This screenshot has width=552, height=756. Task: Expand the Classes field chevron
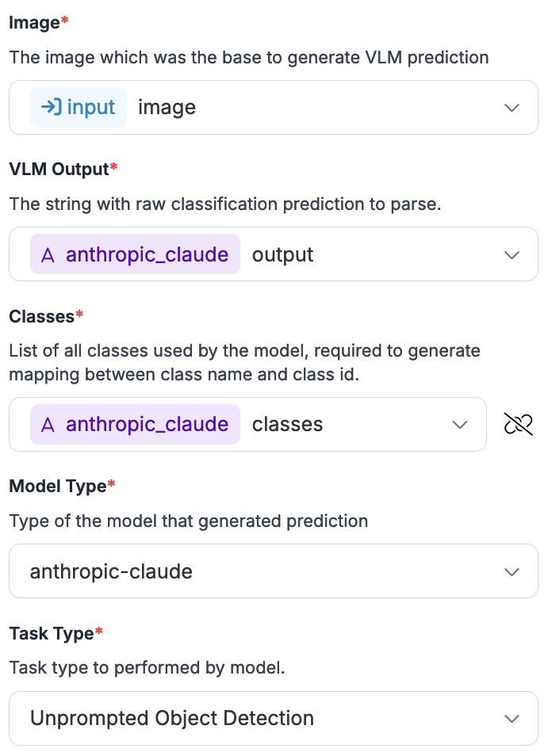pos(460,425)
